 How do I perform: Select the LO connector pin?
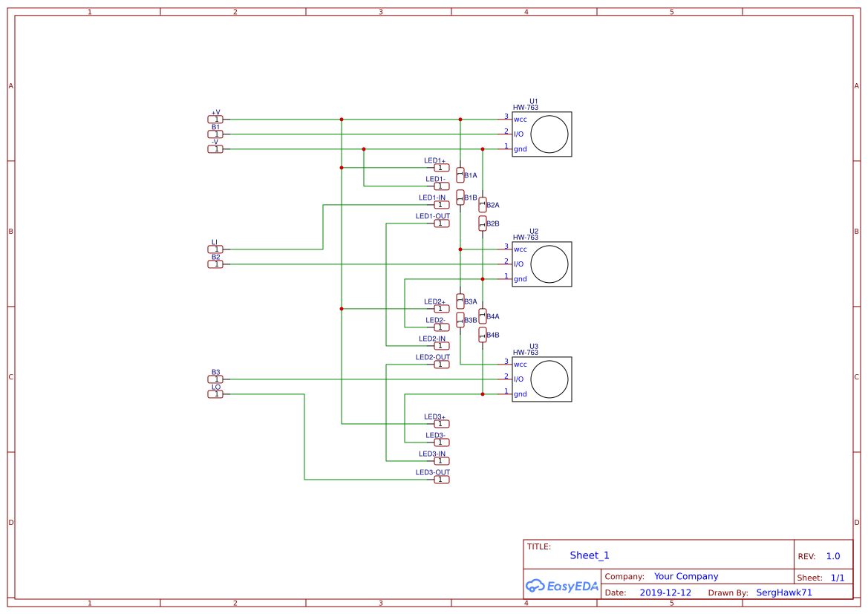(x=215, y=394)
